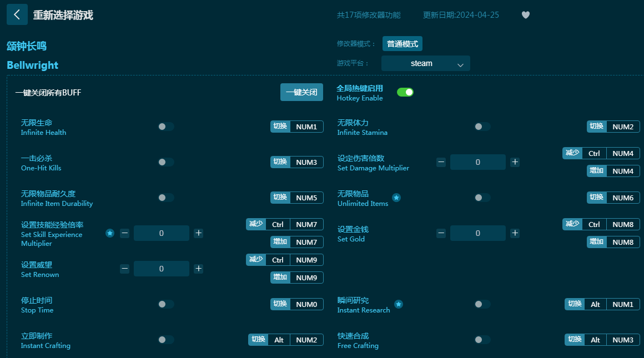This screenshot has width=644, height=358.
Task: Click the Ctrl NUM7 decrease hotkey
Action: pos(285,224)
